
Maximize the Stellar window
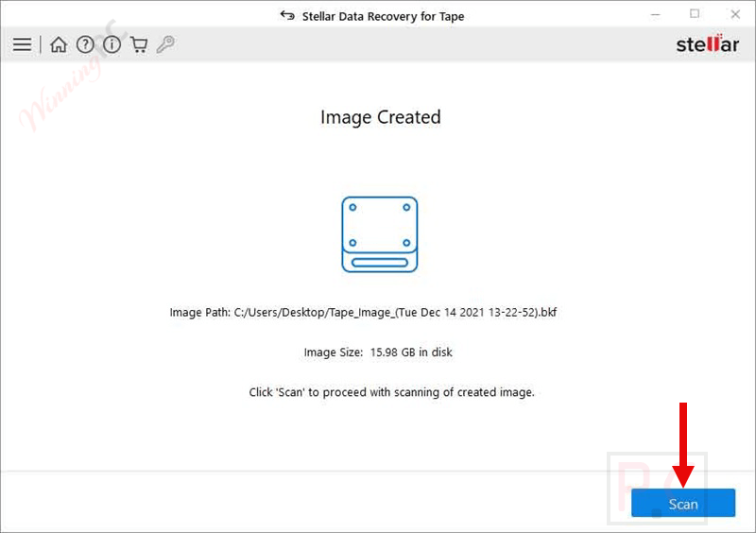point(695,14)
